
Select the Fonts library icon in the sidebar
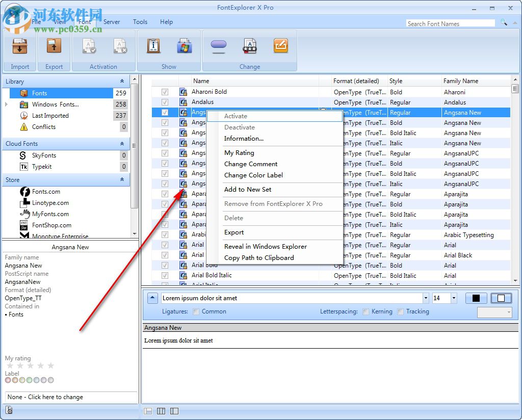24,93
